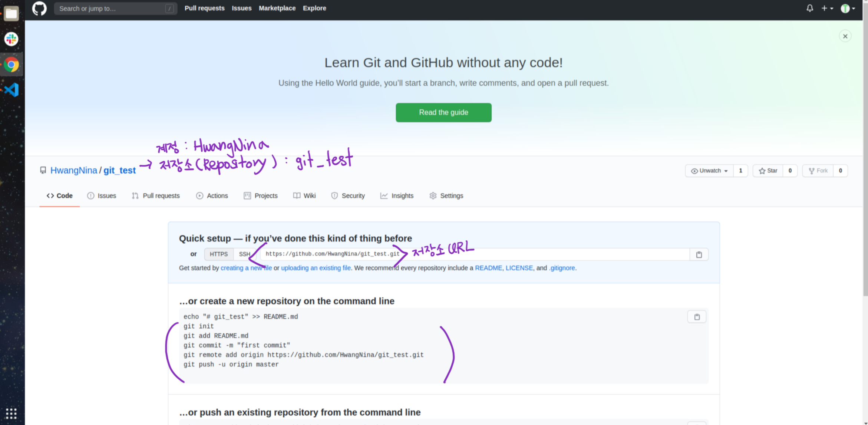
Task: Open Issues in top navigation
Action: coord(241,8)
